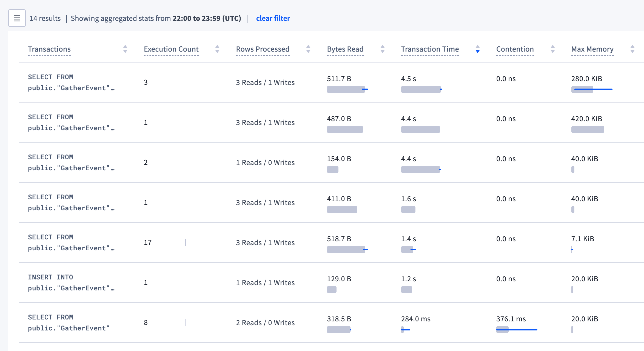Open the bottom SELECT FROM public."GatherEvent" statement
Viewport: 644px width, 351px height.
[x=69, y=322]
